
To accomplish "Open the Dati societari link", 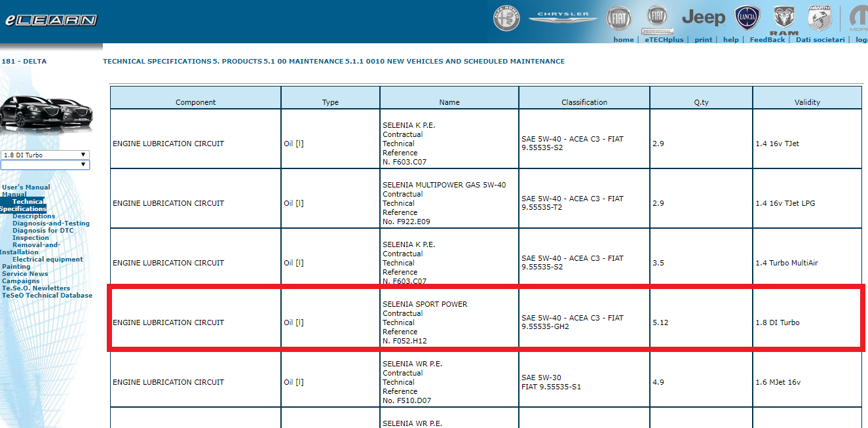I will tap(820, 39).
